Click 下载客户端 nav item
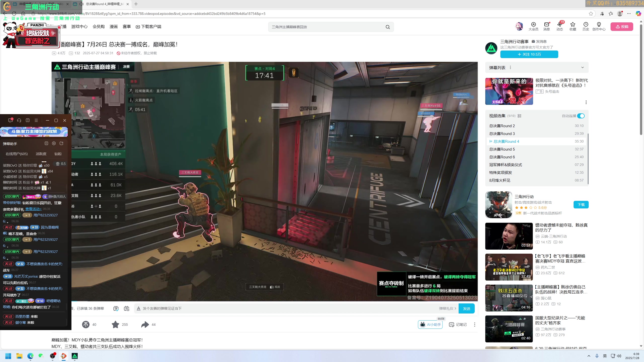Screen dimensions: 644x362 tap(148, 27)
